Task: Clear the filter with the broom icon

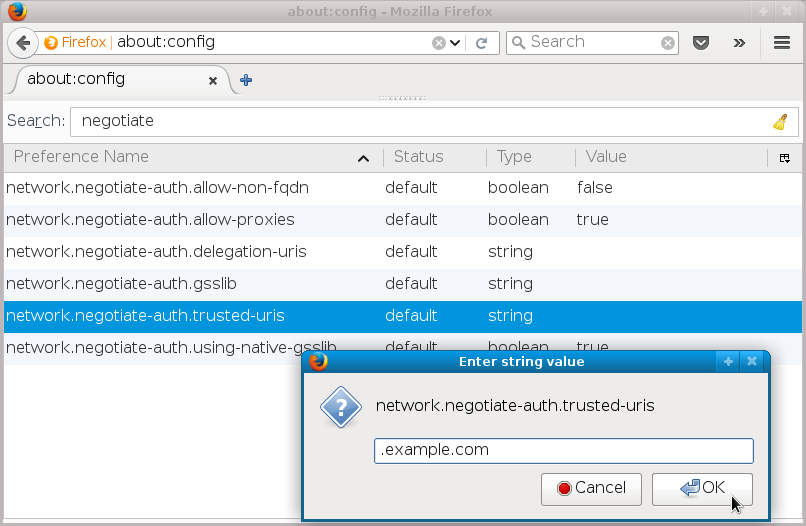Action: coord(780,122)
